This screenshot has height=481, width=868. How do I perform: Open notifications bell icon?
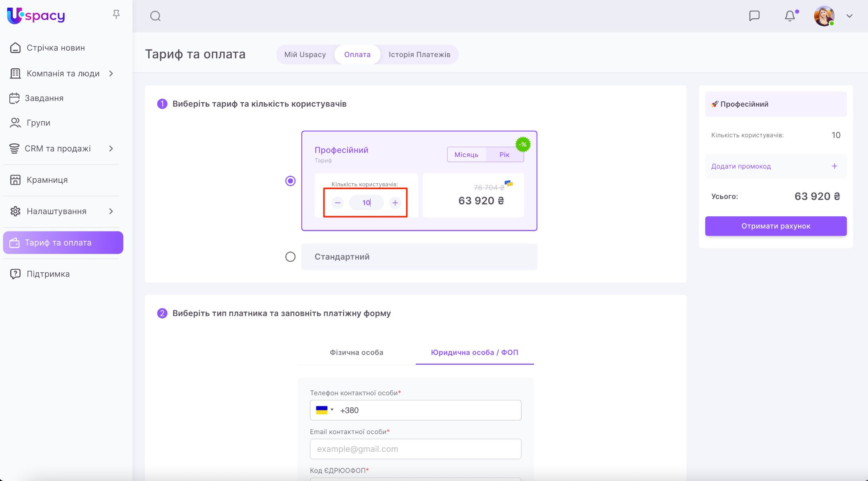tap(790, 16)
